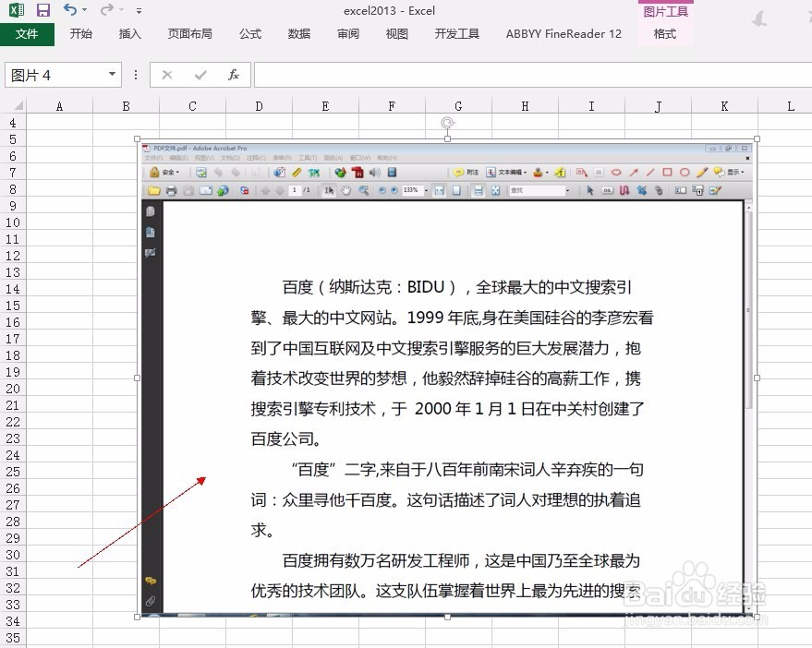Open the 文件 backstage tab
The image size is (812, 648).
pos(27,34)
